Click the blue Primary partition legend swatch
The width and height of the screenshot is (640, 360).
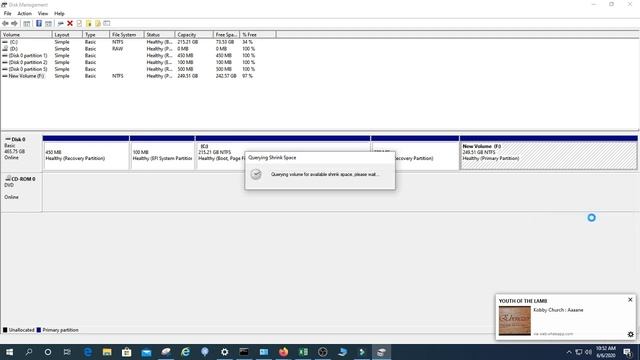point(39,330)
